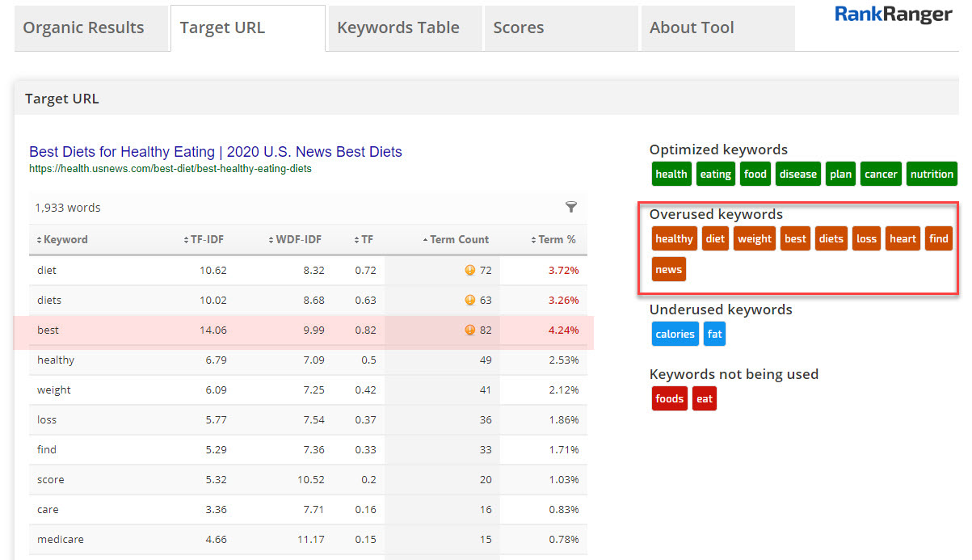
Task: Select the red 'foods' unused keyword tag
Action: coord(669,399)
